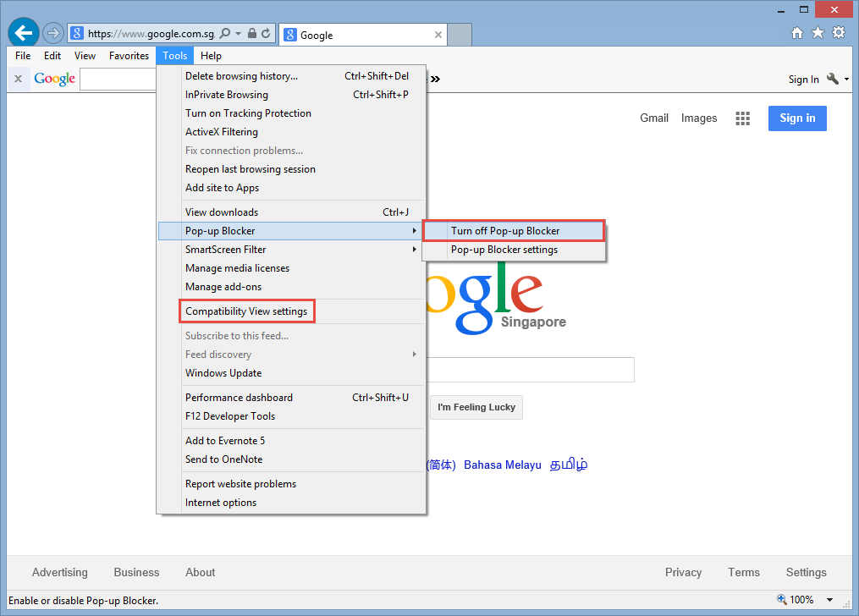Select Windows Update
The image size is (859, 616).
coord(291,373)
